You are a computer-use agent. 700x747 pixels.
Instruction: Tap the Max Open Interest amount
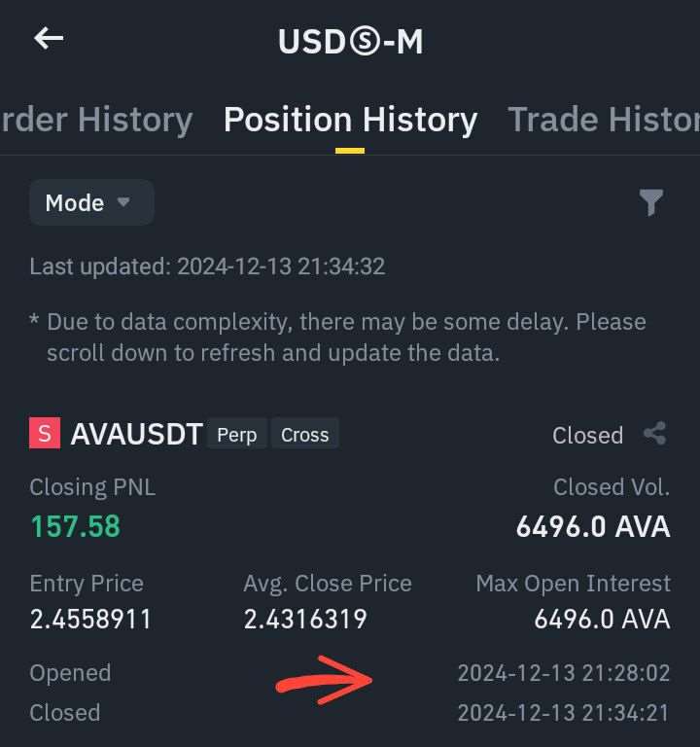tap(602, 620)
